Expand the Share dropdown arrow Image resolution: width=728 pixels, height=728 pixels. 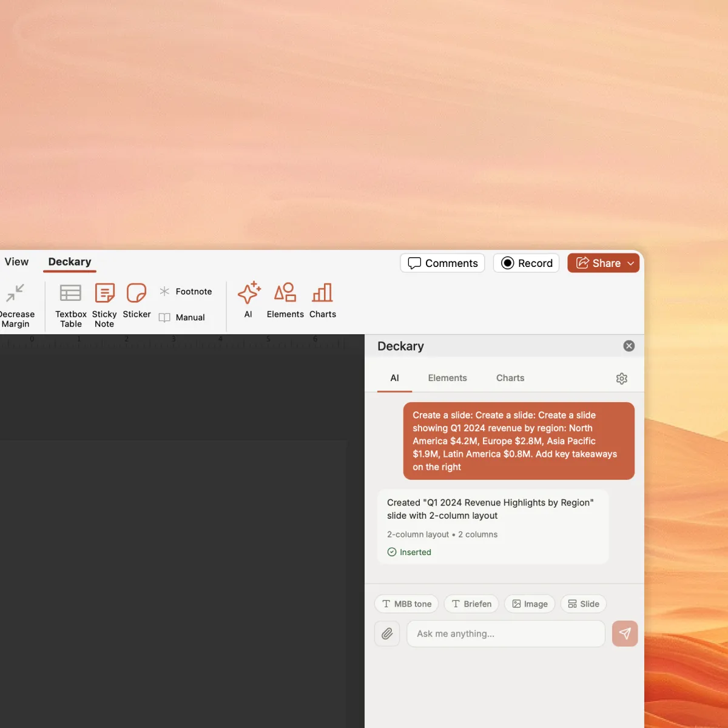631,263
